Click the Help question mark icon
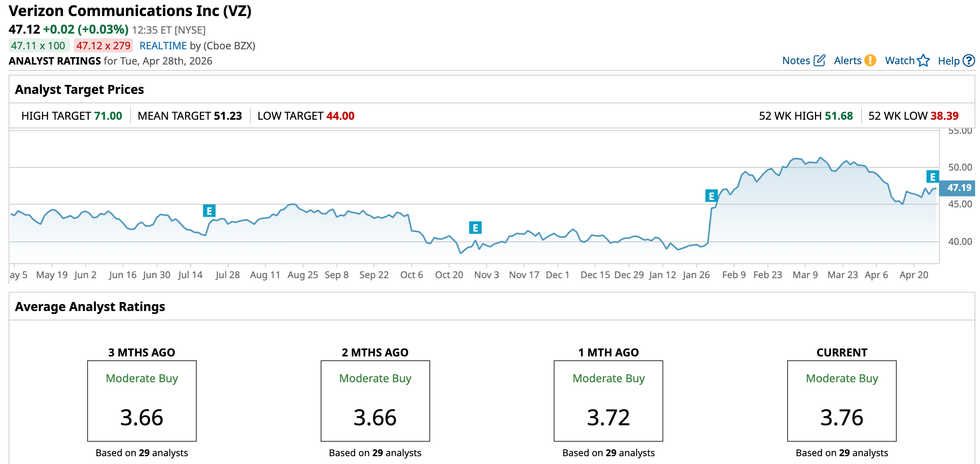 coord(968,61)
